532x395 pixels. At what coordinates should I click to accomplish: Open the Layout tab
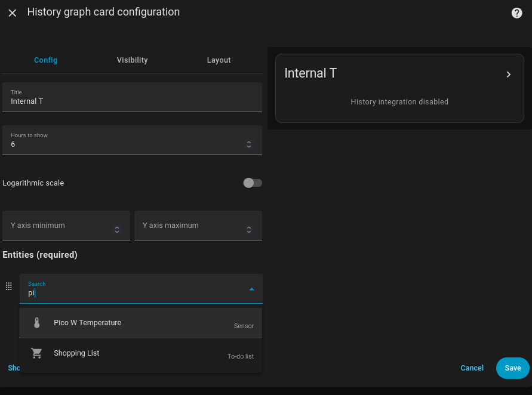219,60
